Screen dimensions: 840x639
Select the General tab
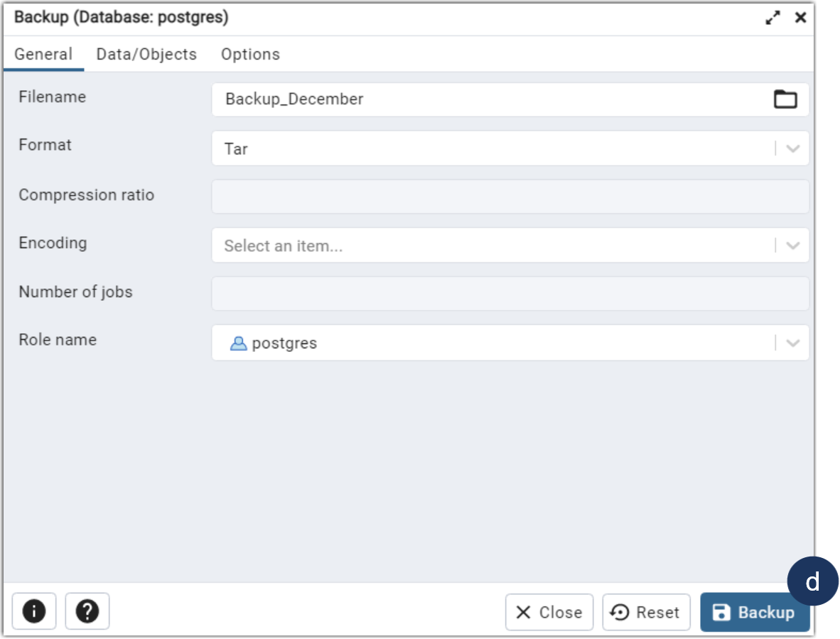[x=43, y=54]
